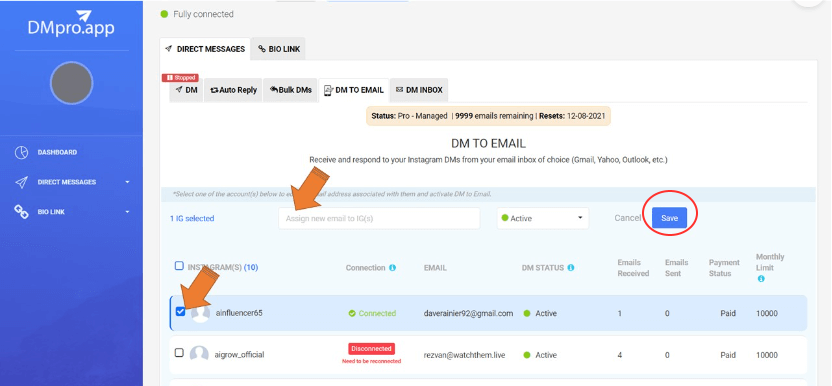Screen dimensions: 832x386
Task: Click the aigrow_official username
Action: click(239, 355)
